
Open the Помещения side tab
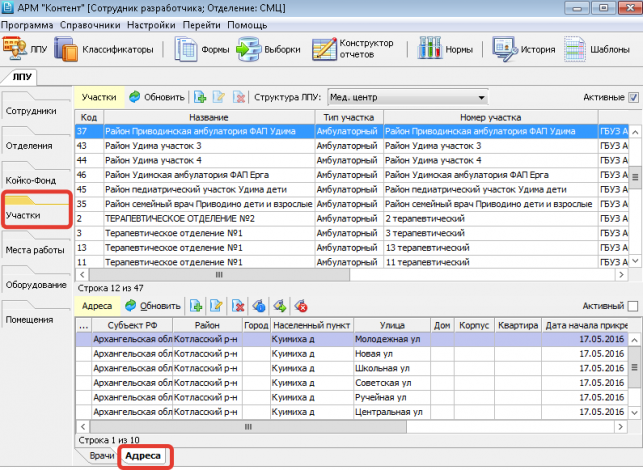(x=35, y=315)
